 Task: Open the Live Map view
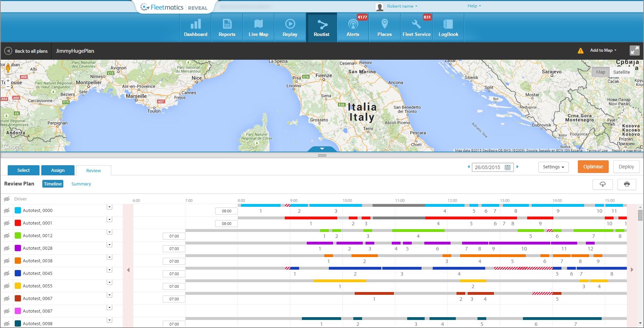pyautogui.click(x=259, y=28)
